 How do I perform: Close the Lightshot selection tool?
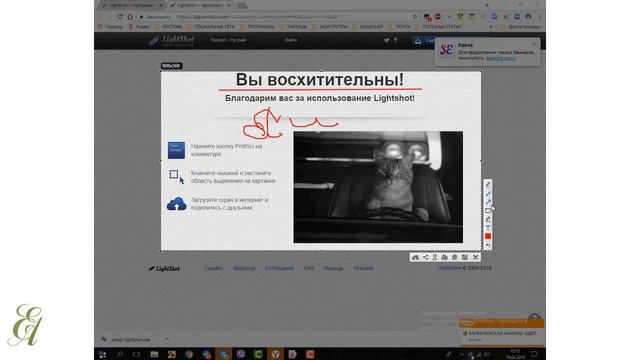point(476,257)
